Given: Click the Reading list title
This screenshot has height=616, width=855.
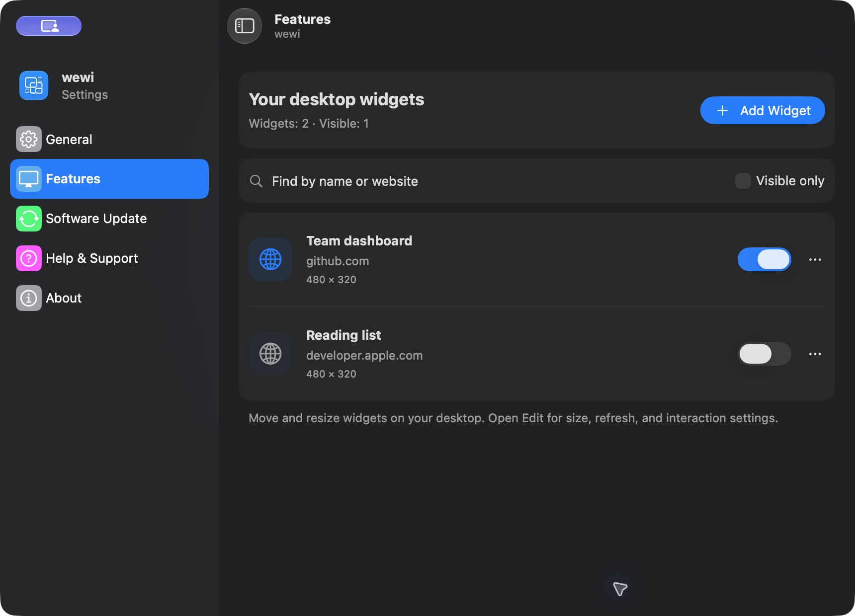Looking at the screenshot, I should pos(343,335).
